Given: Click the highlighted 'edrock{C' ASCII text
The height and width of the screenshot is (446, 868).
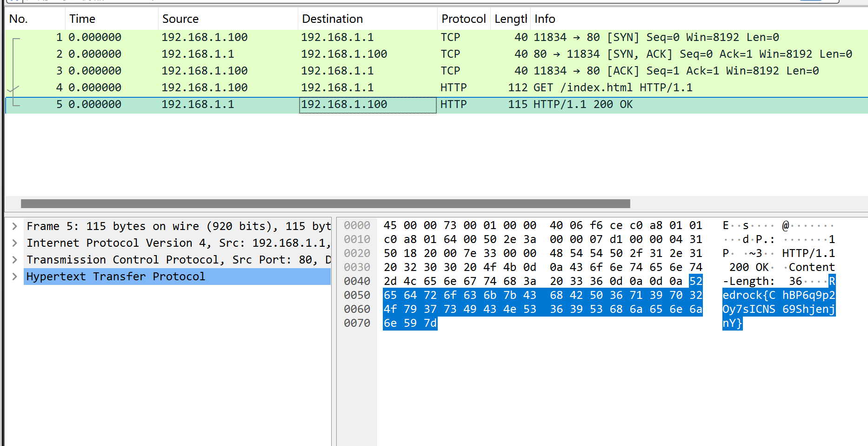Looking at the screenshot, I should coord(748,295).
